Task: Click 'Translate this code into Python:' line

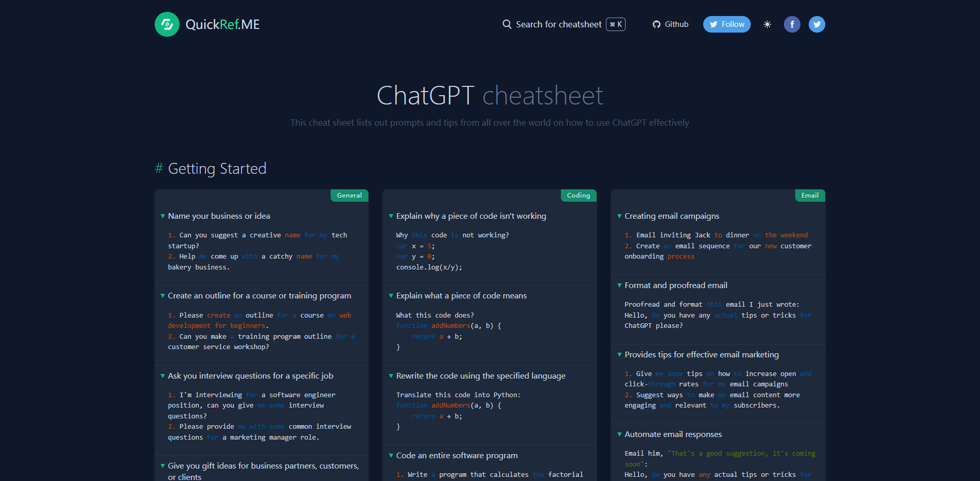Action: [x=458, y=395]
